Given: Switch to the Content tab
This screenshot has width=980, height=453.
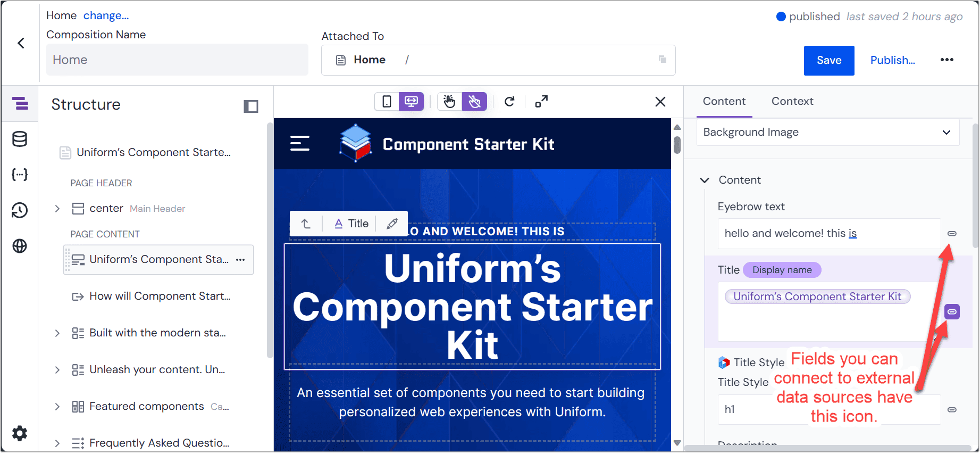Looking at the screenshot, I should [724, 101].
